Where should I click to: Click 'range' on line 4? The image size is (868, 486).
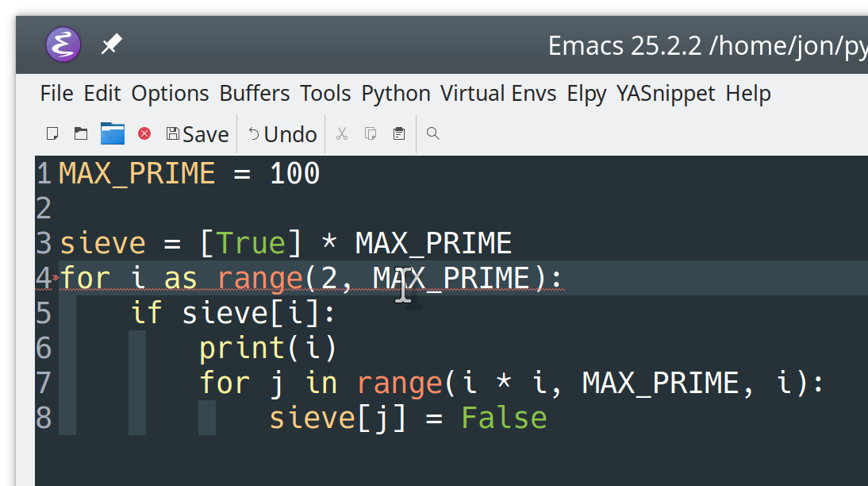click(260, 279)
